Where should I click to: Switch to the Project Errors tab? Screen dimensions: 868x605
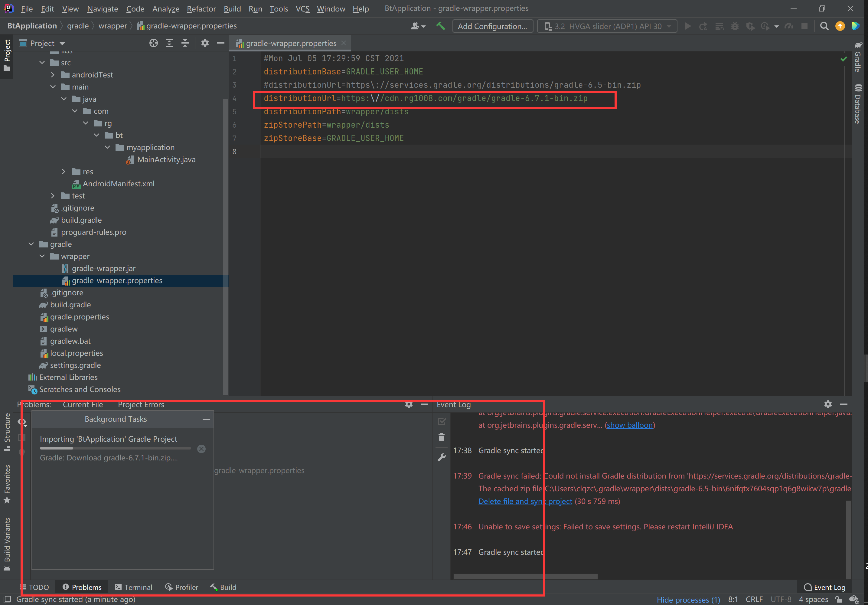coord(141,404)
